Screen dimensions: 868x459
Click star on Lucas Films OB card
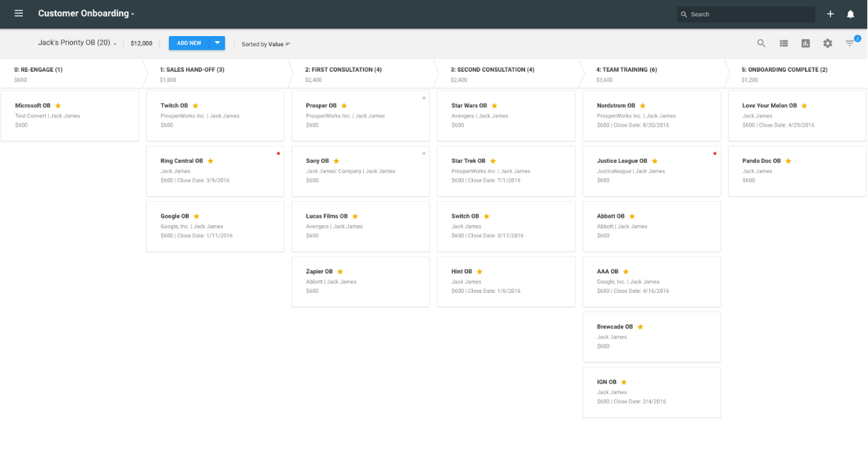[355, 216]
